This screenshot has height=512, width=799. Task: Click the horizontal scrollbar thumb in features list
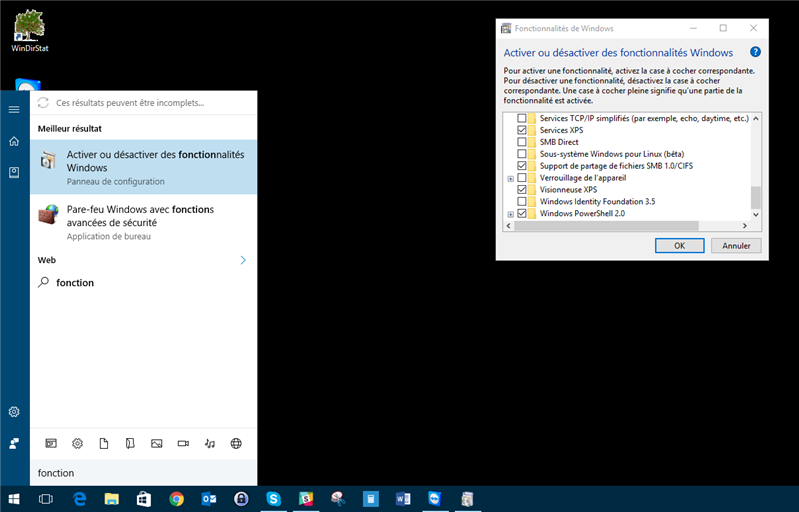coord(606,225)
